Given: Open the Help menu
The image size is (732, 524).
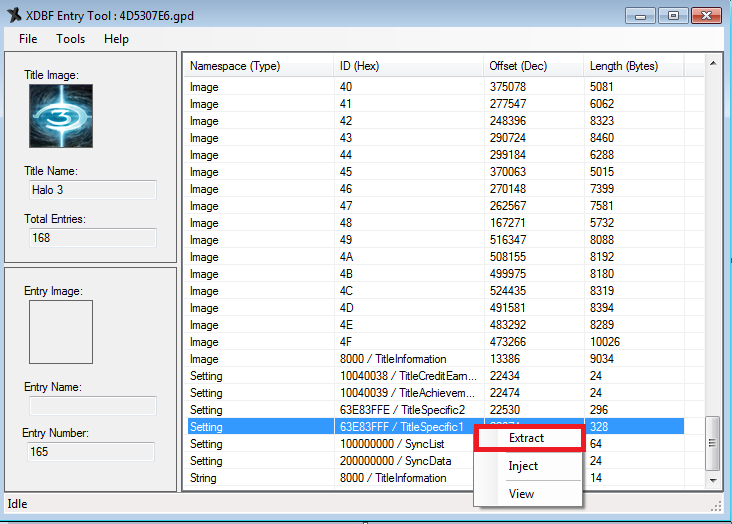Looking at the screenshot, I should tap(116, 39).
